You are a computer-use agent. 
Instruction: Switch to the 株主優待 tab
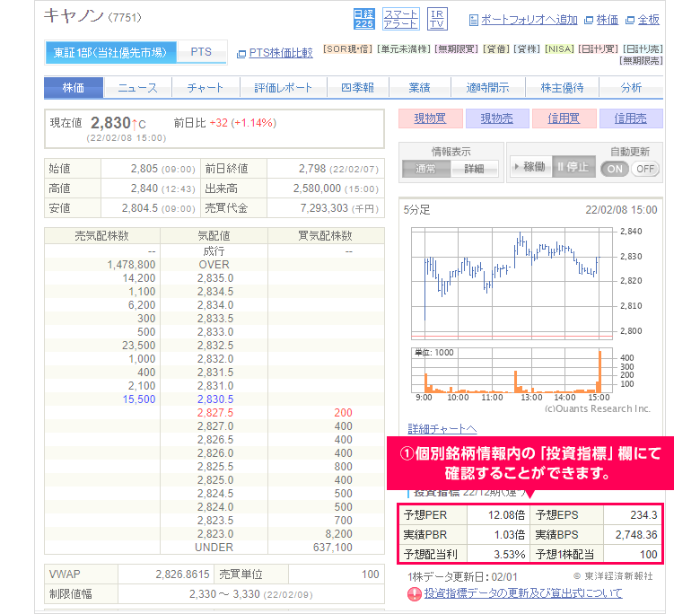[x=562, y=88]
